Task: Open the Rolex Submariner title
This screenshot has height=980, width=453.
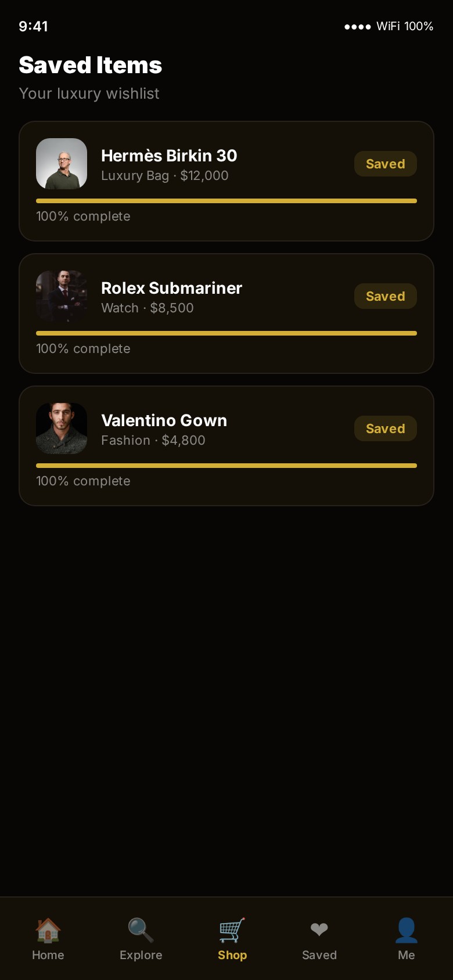Action: click(x=171, y=288)
